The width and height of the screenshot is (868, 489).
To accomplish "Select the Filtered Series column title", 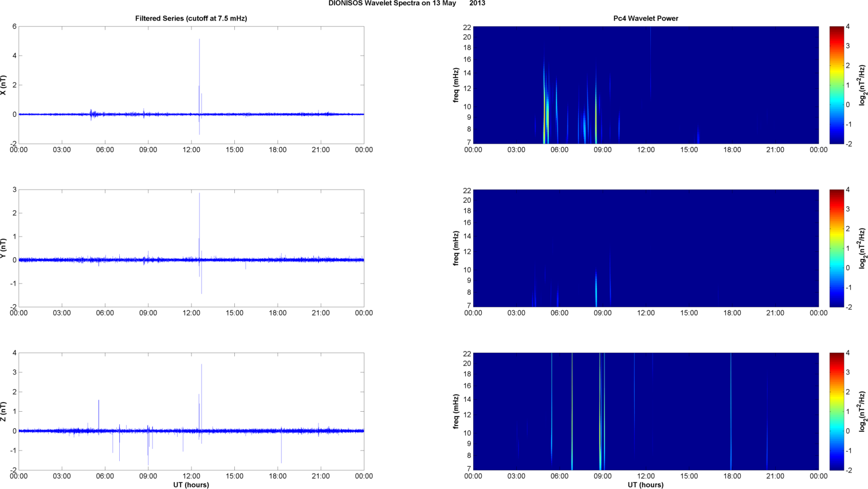I will click(x=191, y=18).
